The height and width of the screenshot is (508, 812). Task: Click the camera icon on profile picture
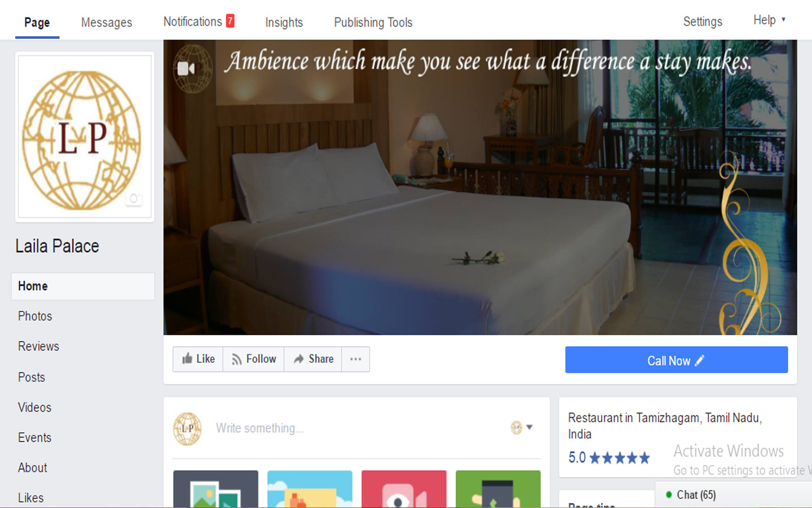pyautogui.click(x=134, y=198)
